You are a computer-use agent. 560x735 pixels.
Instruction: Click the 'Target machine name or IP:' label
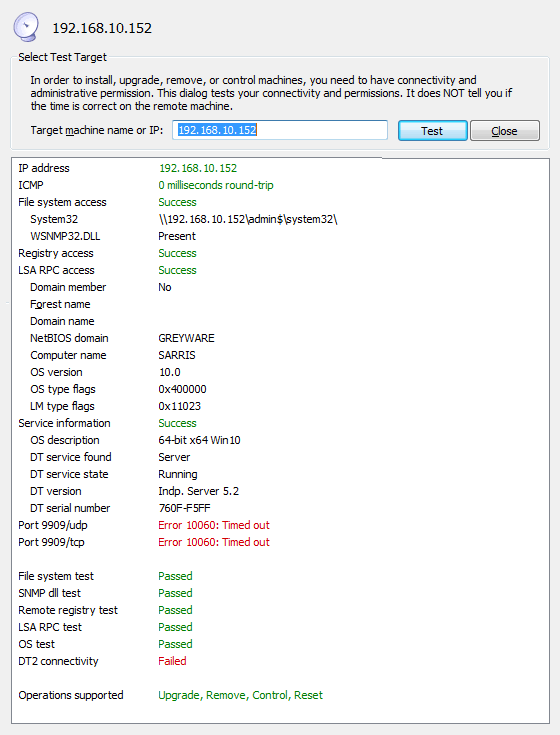click(x=97, y=130)
